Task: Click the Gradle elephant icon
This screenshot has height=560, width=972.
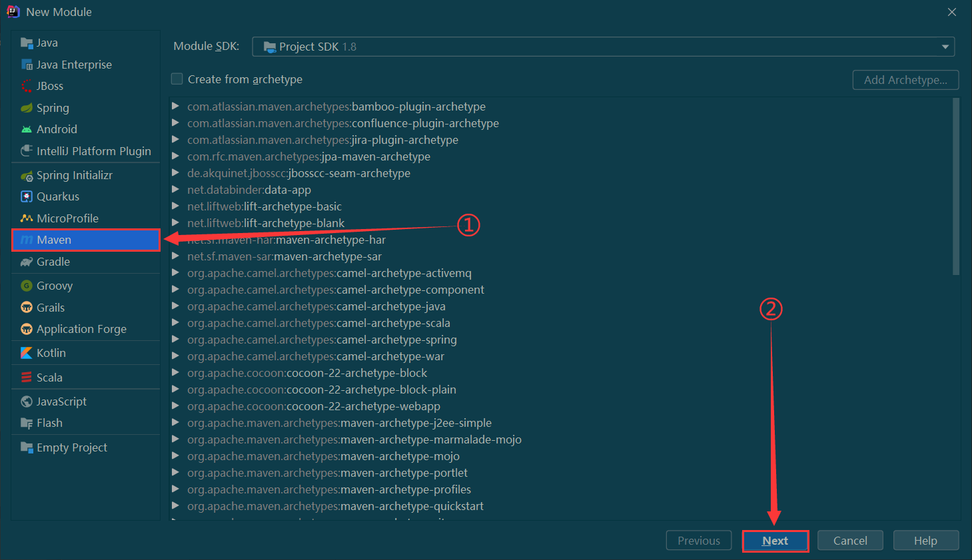Action: click(x=27, y=262)
